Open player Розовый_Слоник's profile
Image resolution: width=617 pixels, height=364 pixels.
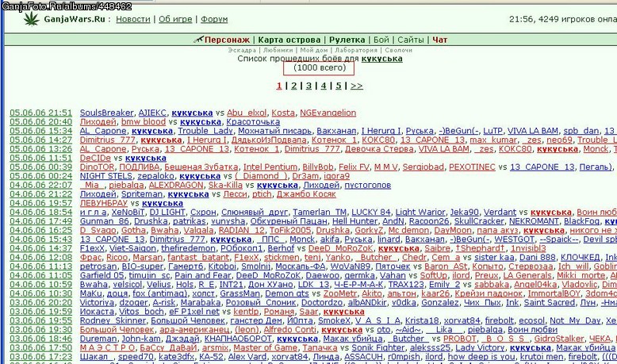pyautogui.click(x=261, y=303)
